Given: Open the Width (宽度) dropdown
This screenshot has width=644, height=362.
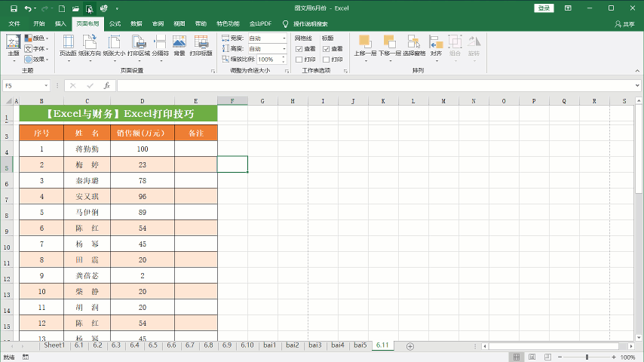Looking at the screenshot, I should point(284,38).
